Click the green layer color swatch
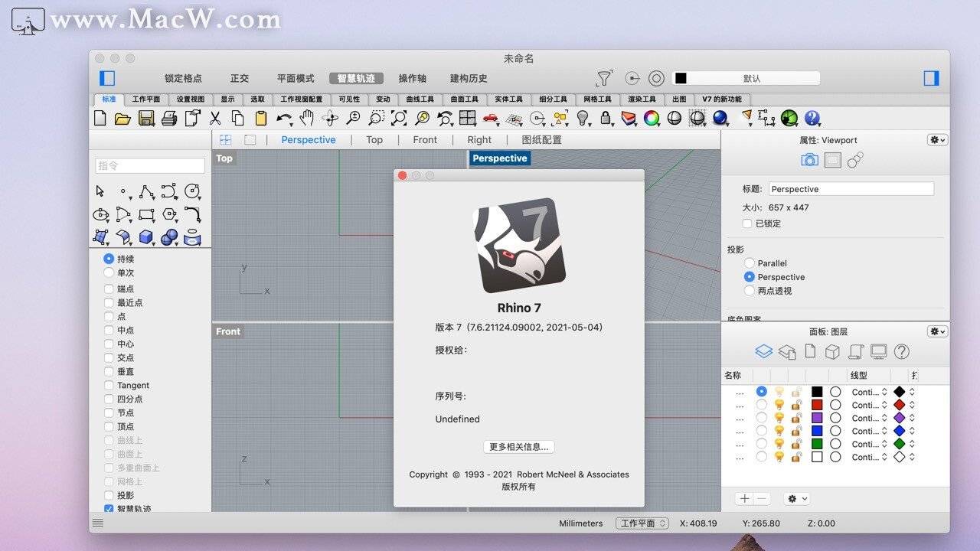Viewport: 980px width, 551px height. point(817,444)
